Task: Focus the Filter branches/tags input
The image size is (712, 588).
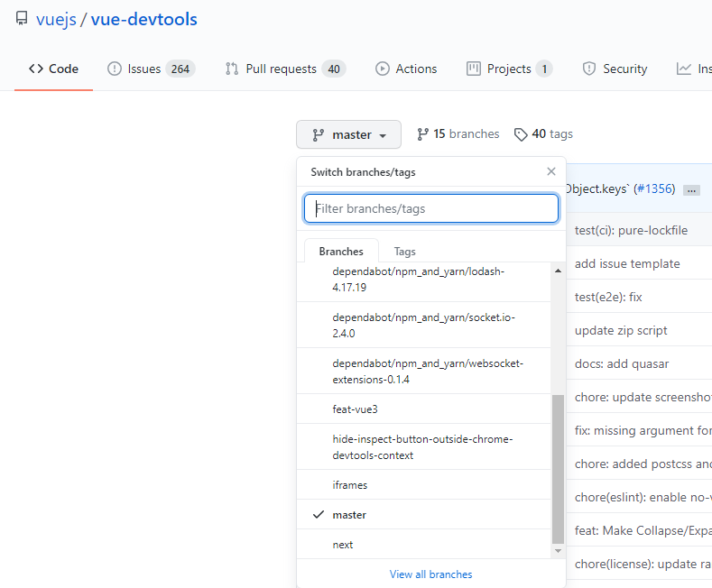Action: click(x=431, y=208)
